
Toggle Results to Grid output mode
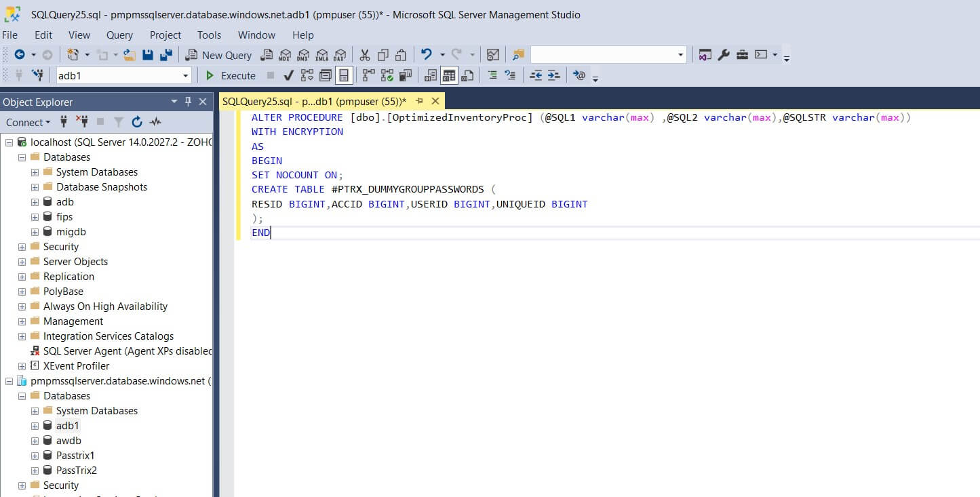[x=448, y=75]
